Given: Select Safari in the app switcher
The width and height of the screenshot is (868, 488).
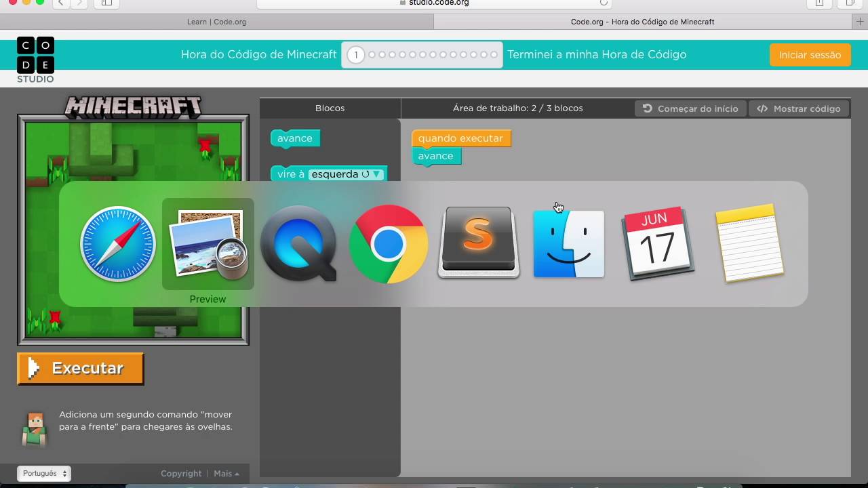Looking at the screenshot, I should (118, 244).
